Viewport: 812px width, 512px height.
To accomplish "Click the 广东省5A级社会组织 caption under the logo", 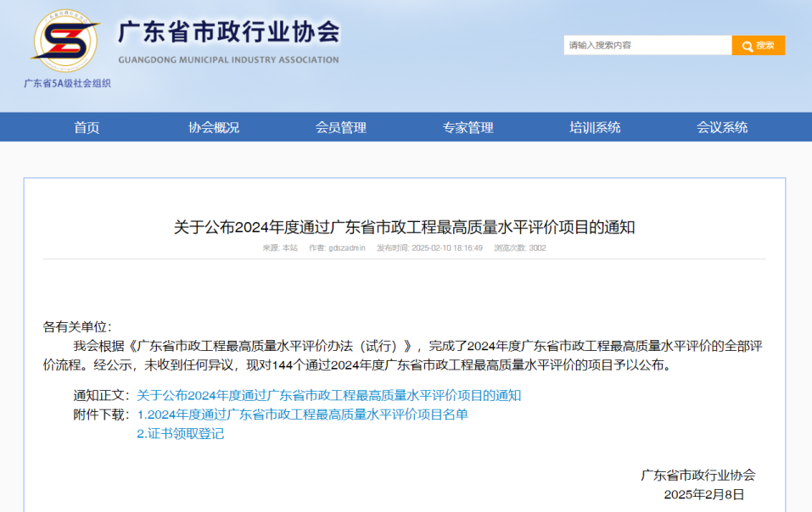I will click(67, 83).
